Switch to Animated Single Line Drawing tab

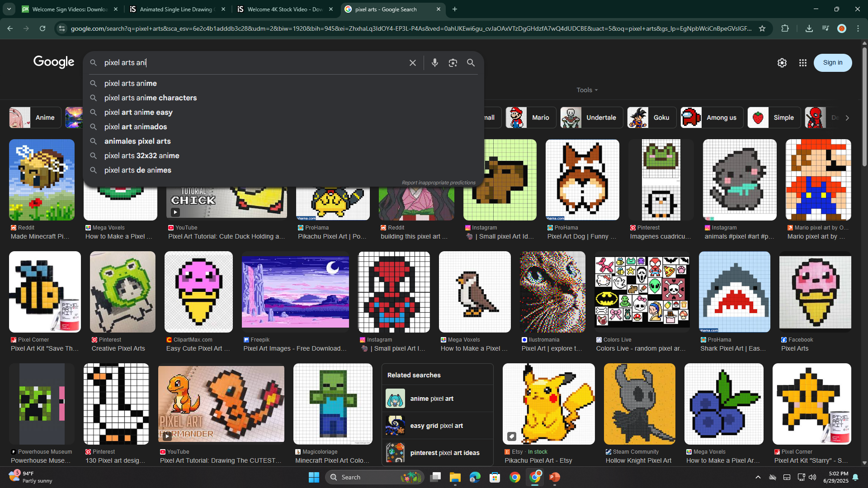tap(177, 9)
